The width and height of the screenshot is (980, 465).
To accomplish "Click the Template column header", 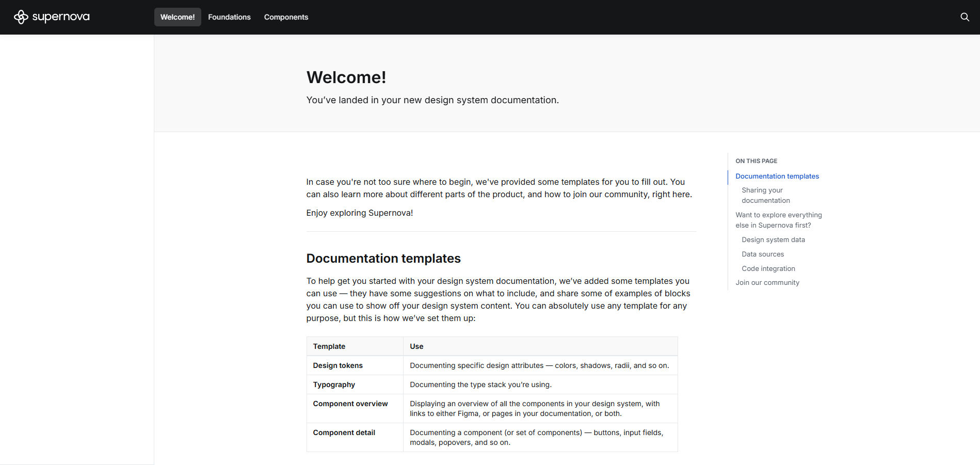I will (329, 346).
